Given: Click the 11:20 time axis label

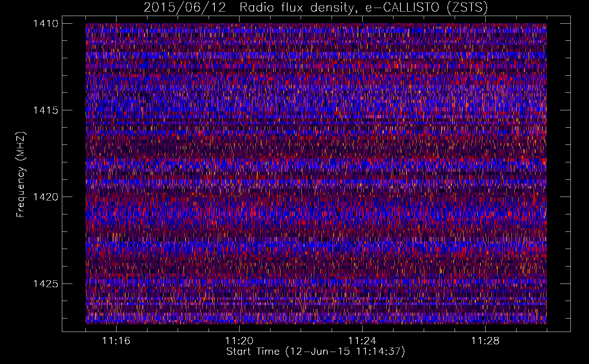Looking at the screenshot, I should [239, 341].
